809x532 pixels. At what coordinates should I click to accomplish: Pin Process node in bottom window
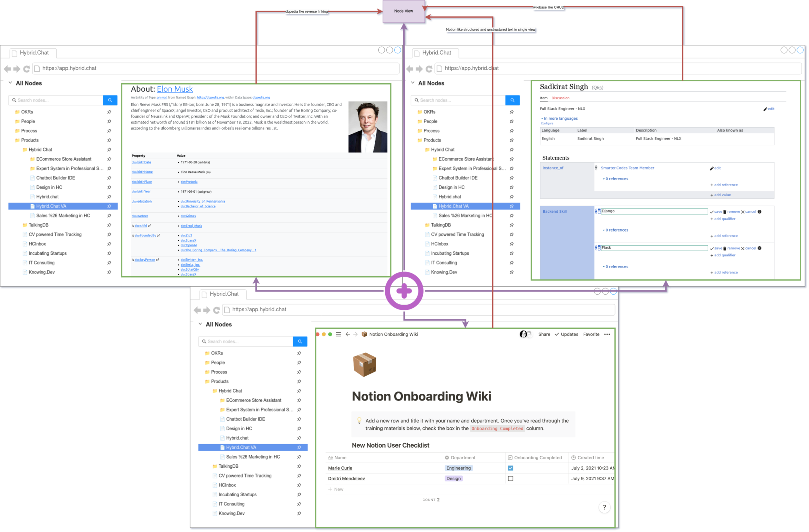(x=299, y=372)
